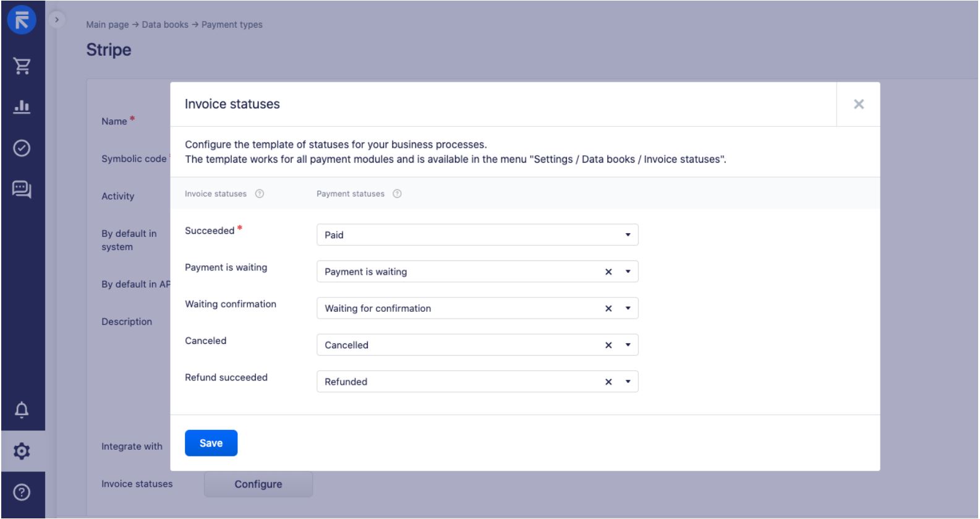
Task: Clear the Payment is waiting selection
Action: 608,272
